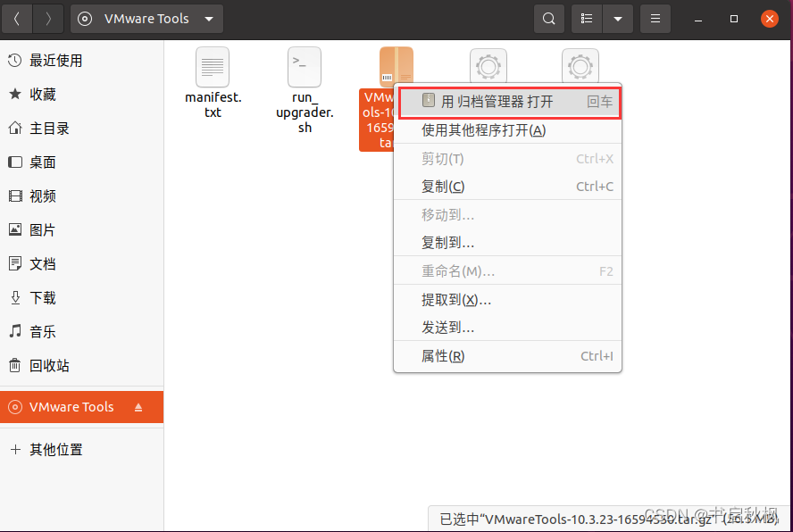Screen dimensions: 793x532
Task: Go forward with the right arrow button
Action: [48, 20]
